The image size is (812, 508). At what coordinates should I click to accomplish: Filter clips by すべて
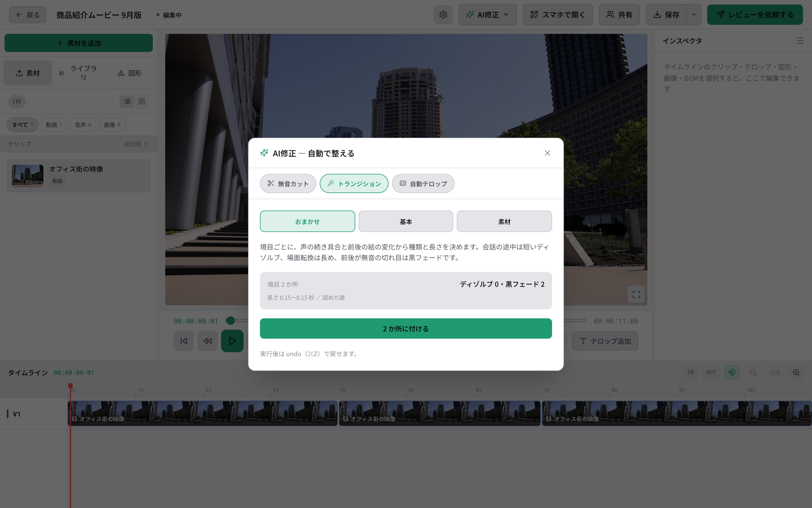23,125
